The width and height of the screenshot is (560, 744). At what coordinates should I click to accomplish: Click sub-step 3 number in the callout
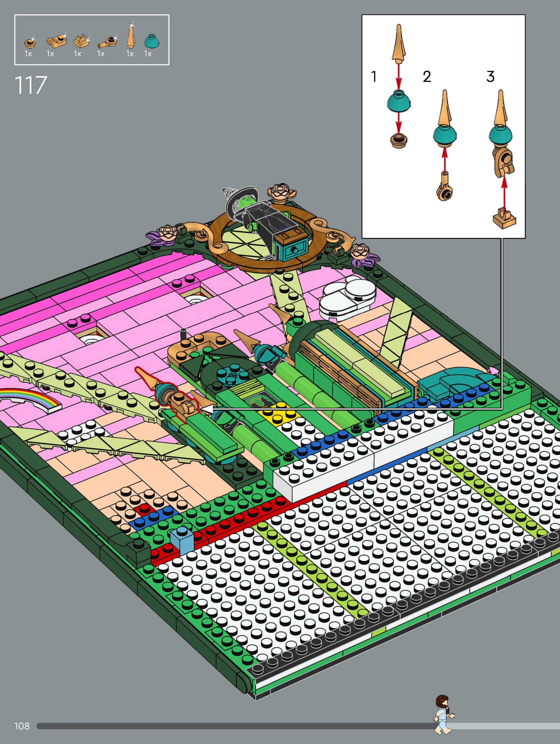[x=490, y=77]
